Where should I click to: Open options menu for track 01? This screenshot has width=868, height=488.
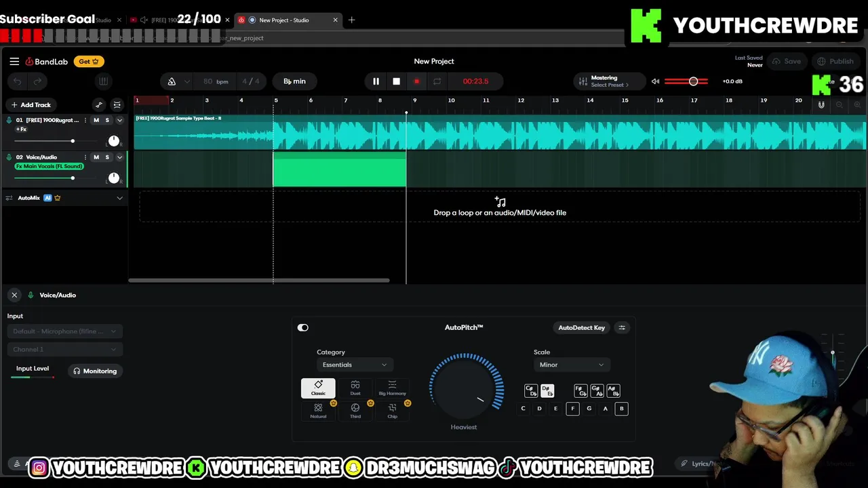tap(85, 120)
